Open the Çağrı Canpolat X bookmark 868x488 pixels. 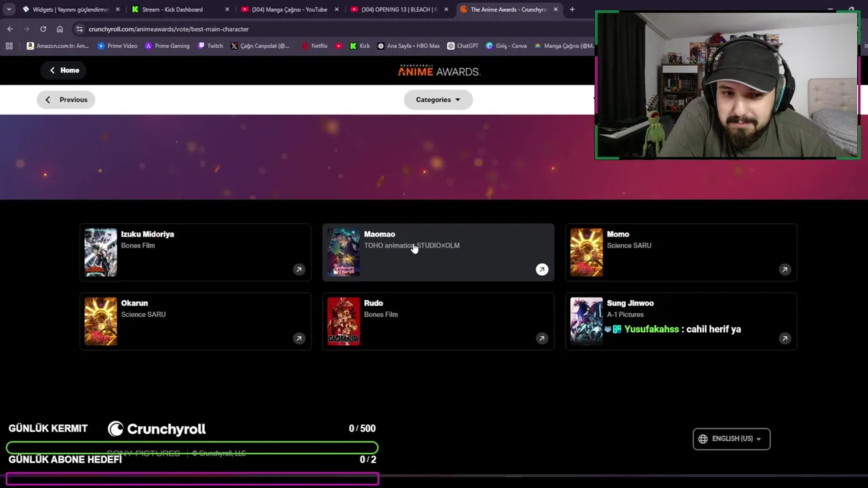tap(260, 46)
